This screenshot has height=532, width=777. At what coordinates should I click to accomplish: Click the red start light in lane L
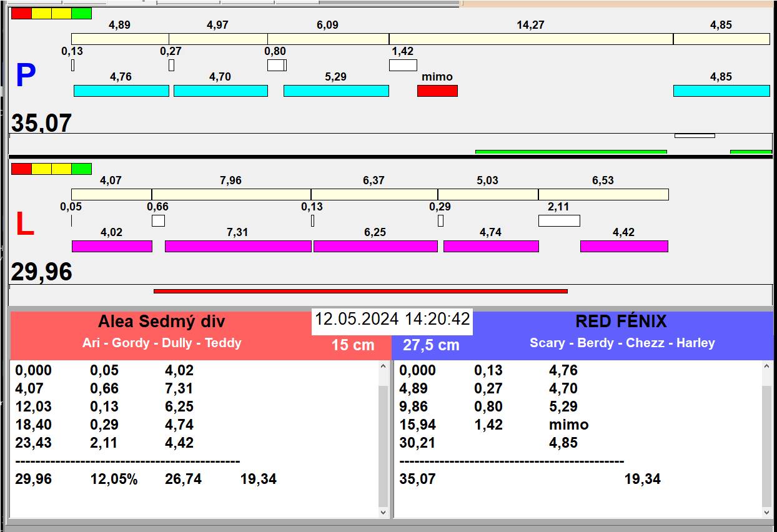click(21, 169)
